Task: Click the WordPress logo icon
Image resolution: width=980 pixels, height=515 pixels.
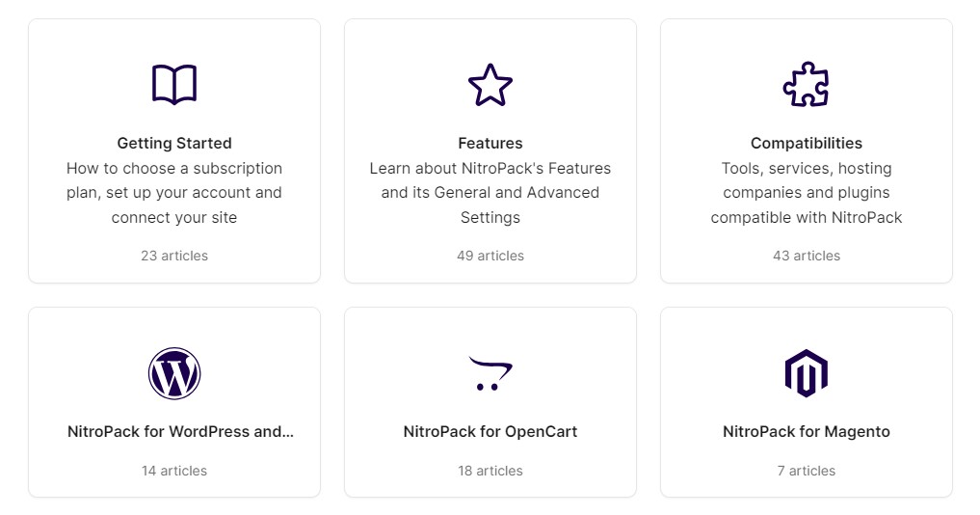Action: click(174, 373)
